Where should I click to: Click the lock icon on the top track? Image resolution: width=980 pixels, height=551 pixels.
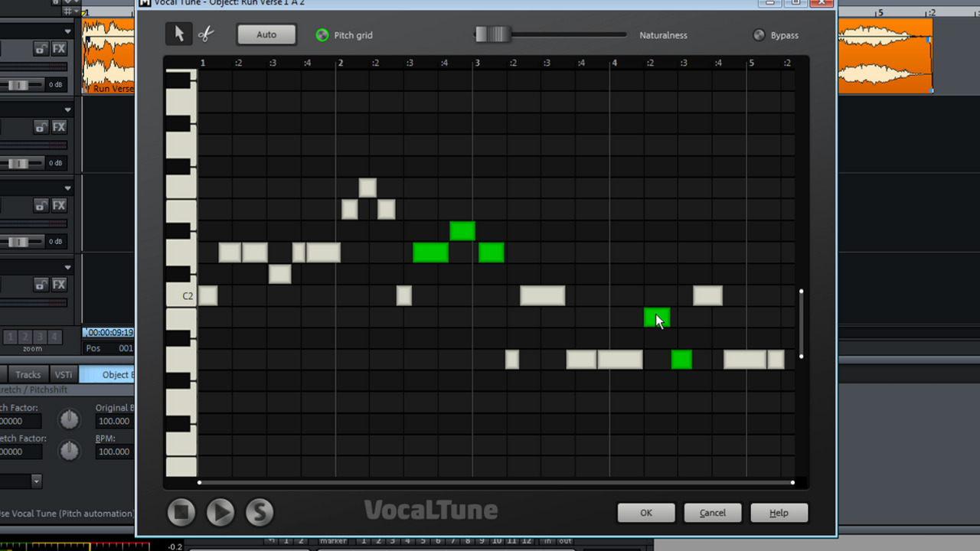[41, 49]
